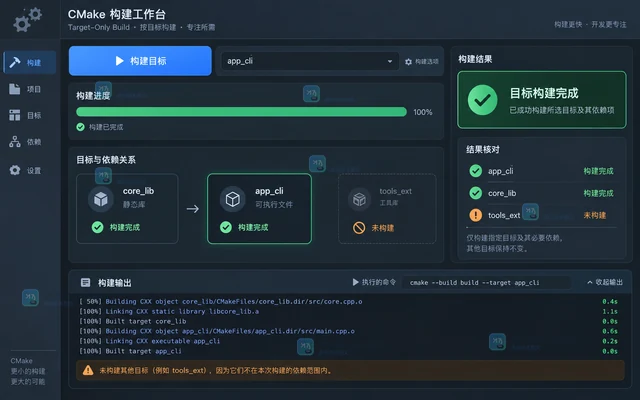Click tools_ext card's 未构建 blocked icon
This screenshot has height=400, width=640.
point(359,227)
